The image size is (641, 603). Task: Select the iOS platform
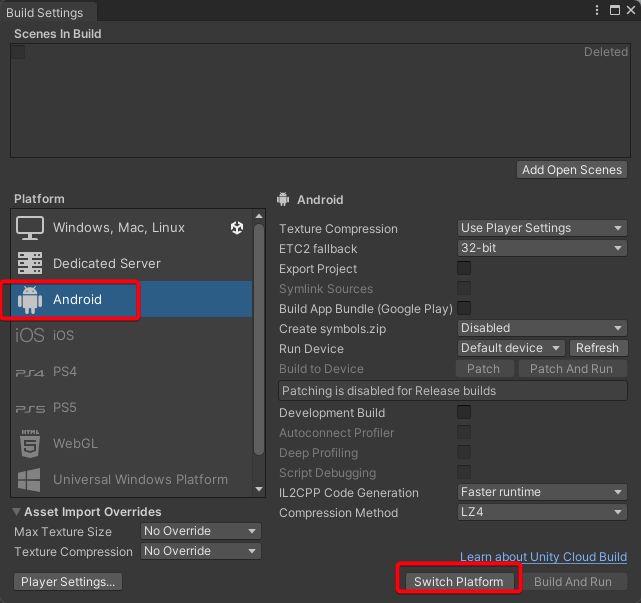132,335
